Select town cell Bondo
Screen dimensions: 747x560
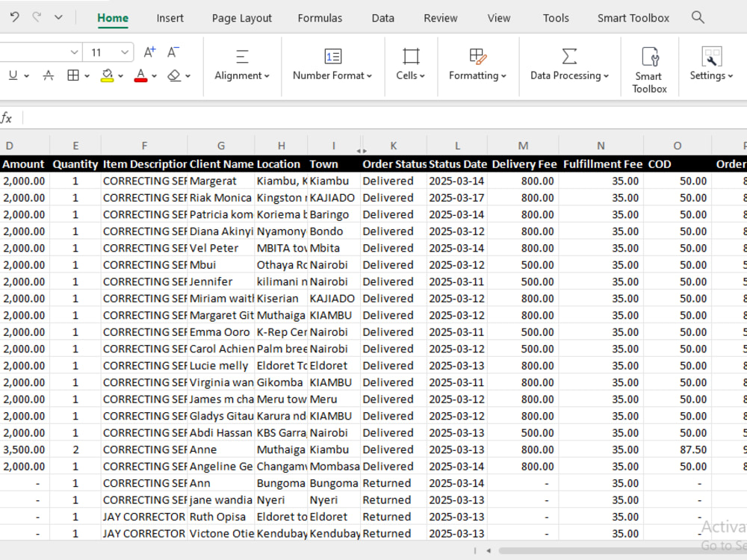tap(334, 231)
